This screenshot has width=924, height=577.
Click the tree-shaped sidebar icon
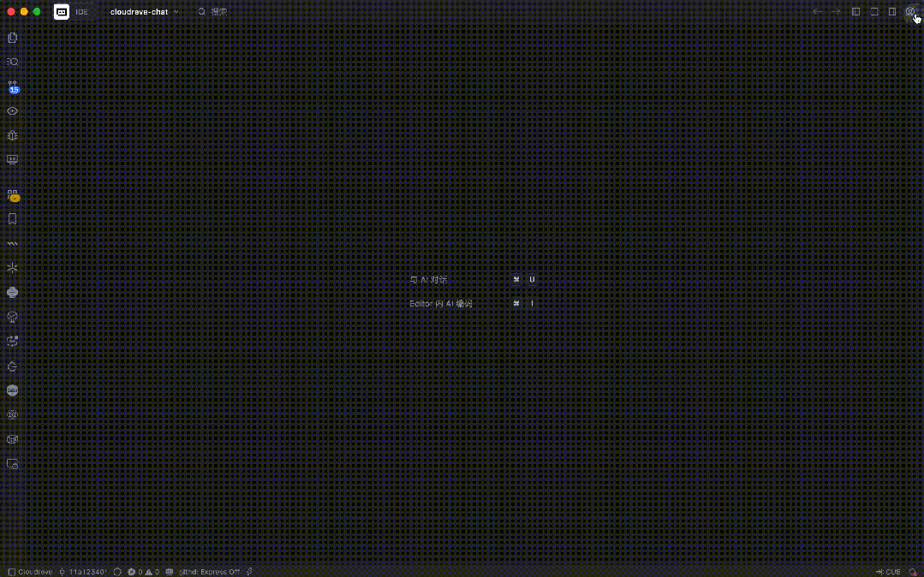click(12, 317)
